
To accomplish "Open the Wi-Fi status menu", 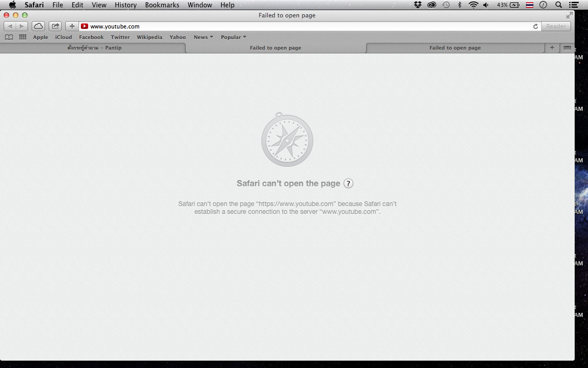I will 473,5.
